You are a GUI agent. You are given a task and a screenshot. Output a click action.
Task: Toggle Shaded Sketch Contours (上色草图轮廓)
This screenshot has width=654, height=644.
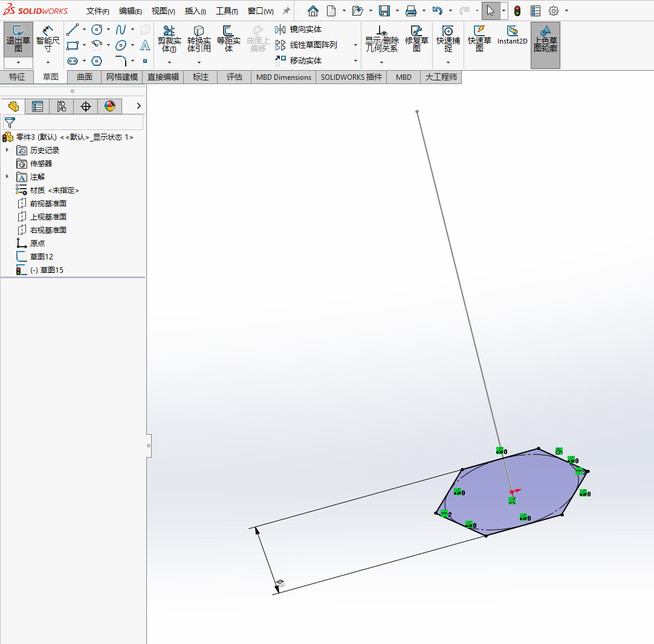pyautogui.click(x=545, y=39)
